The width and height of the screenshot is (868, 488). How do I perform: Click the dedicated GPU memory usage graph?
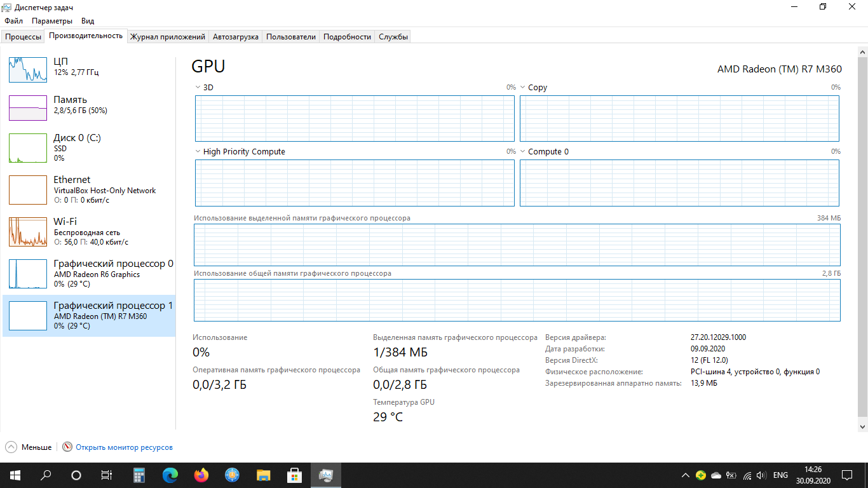tap(517, 245)
